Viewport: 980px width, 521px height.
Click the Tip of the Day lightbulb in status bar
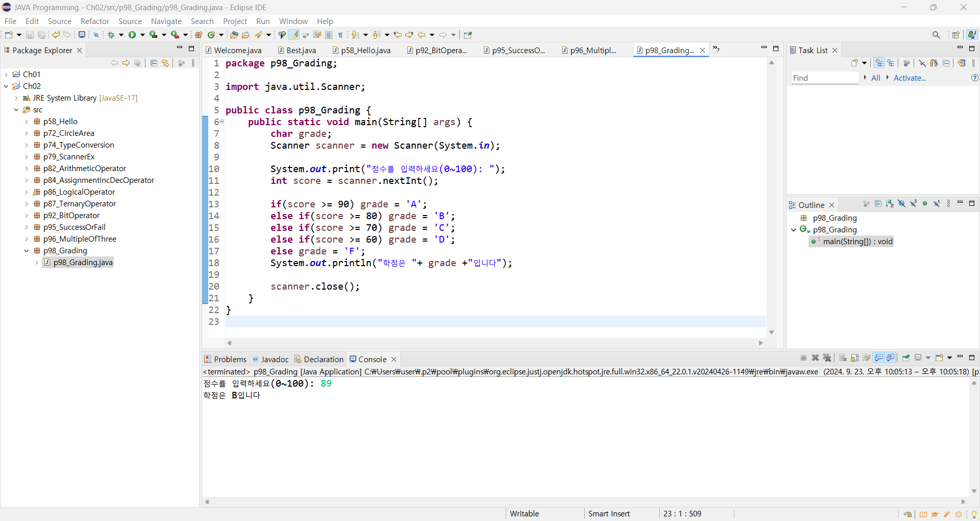pyautogui.click(x=974, y=514)
